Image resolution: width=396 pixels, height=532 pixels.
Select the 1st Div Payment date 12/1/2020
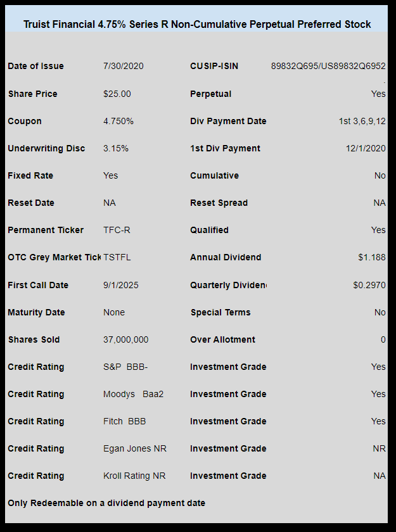coord(366,148)
